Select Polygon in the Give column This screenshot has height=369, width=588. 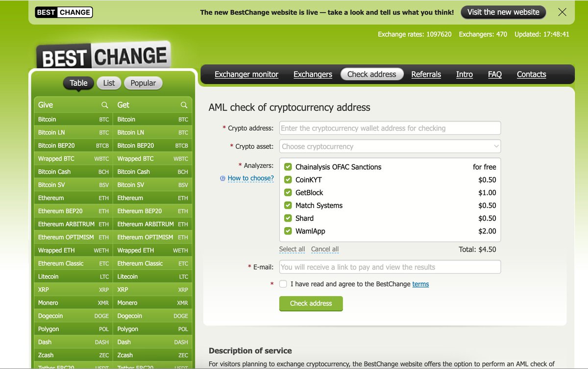[x=73, y=329]
